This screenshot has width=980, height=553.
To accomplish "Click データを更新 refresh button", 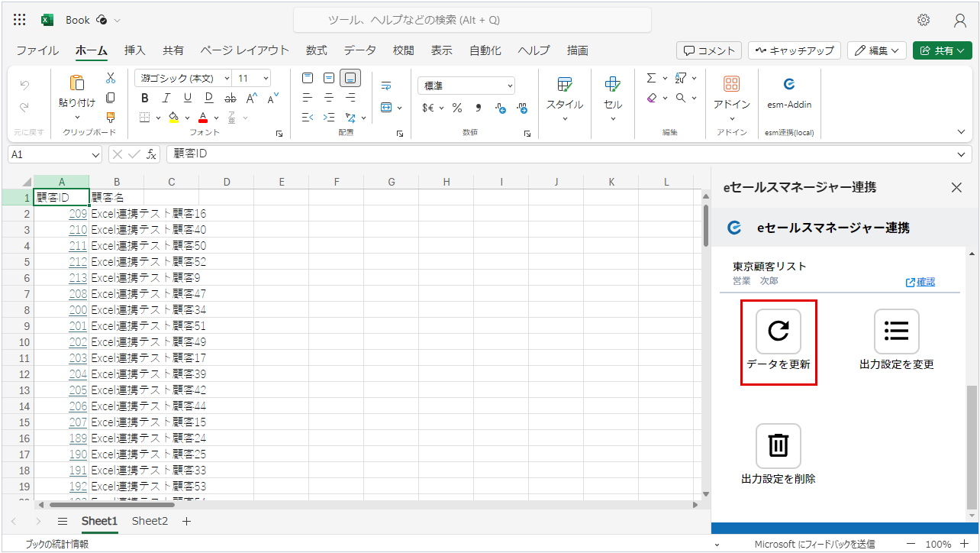I will click(779, 341).
